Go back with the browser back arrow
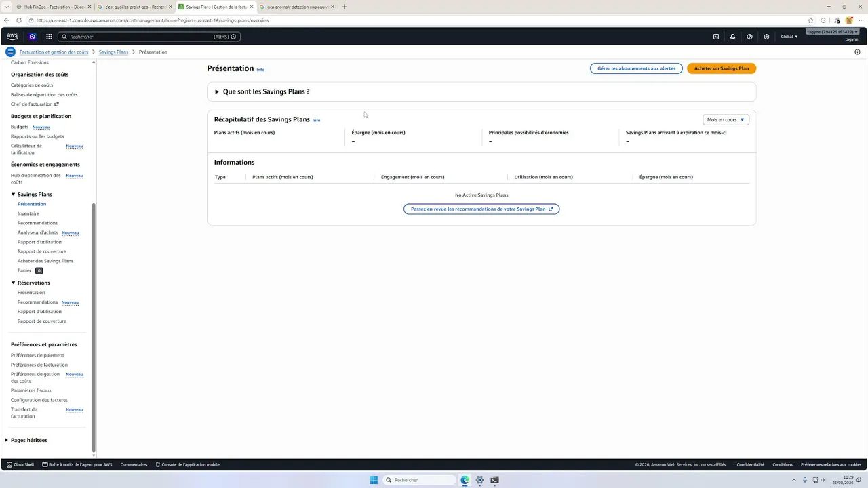Viewport: 868px width, 488px height. 7,20
